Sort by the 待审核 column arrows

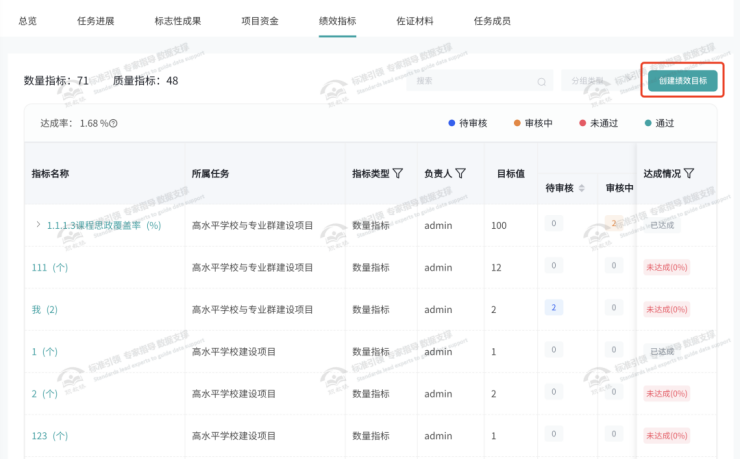click(x=582, y=189)
